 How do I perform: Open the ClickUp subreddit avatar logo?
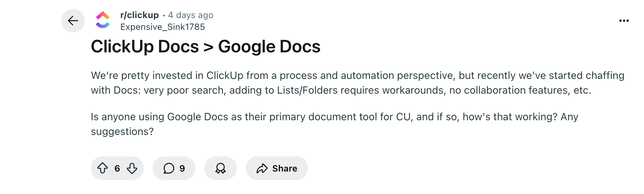(103, 20)
